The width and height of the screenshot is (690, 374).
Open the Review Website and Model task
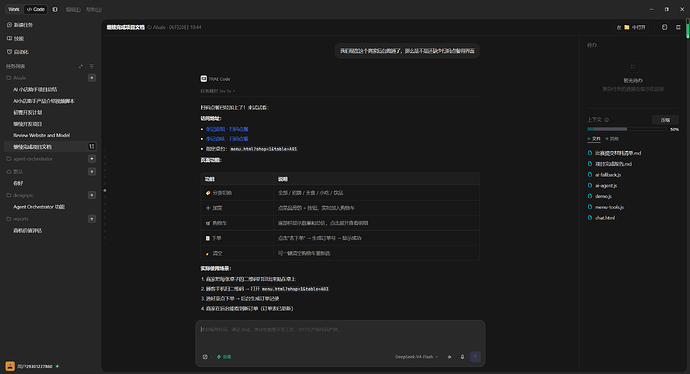coord(41,135)
